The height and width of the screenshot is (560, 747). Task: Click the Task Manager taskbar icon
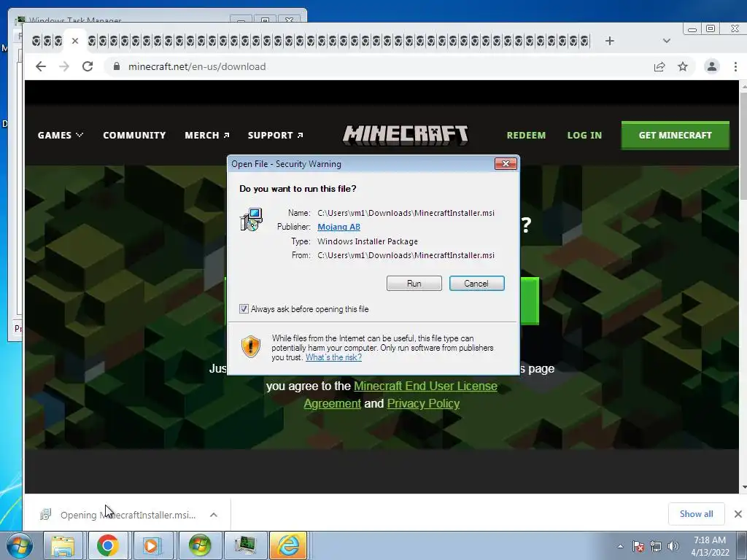coord(245,545)
